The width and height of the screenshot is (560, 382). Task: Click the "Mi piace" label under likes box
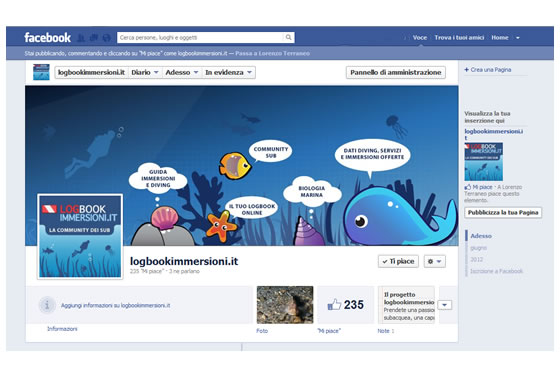pyautogui.click(x=329, y=331)
